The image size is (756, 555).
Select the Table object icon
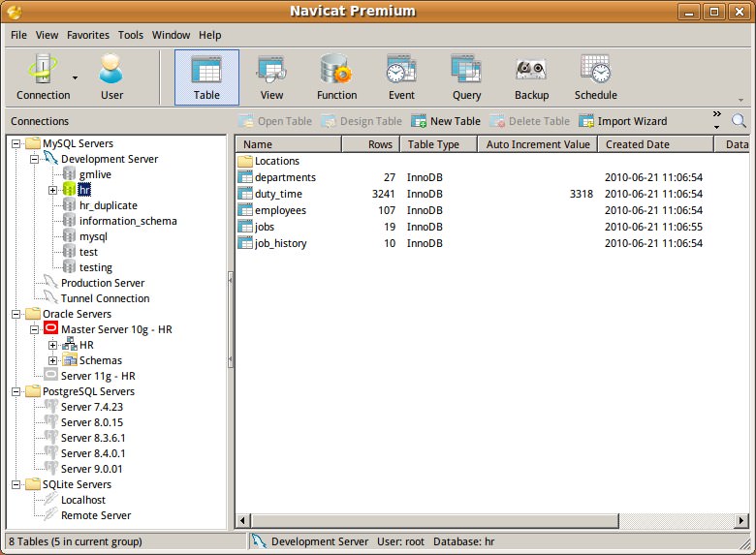pyautogui.click(x=206, y=77)
